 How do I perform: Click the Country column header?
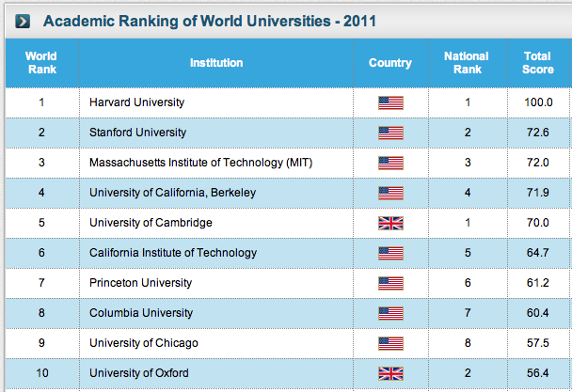coord(390,63)
